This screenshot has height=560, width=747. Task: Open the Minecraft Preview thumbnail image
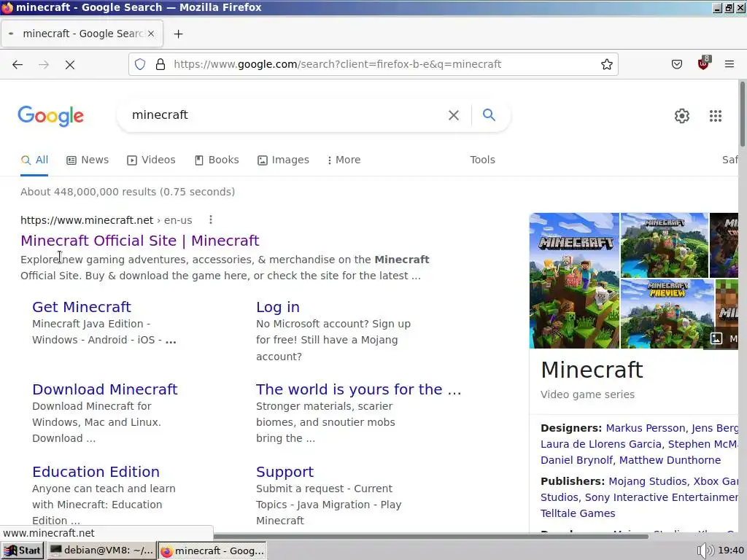(x=667, y=314)
